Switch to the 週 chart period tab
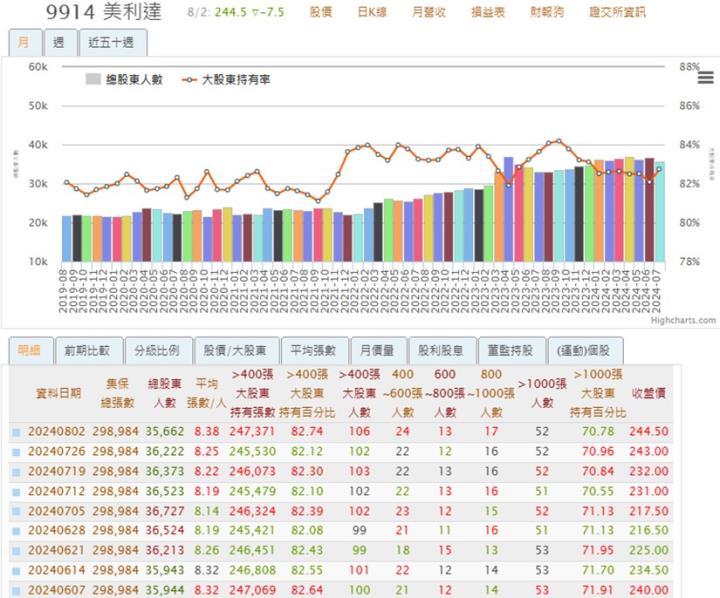 click(x=61, y=43)
